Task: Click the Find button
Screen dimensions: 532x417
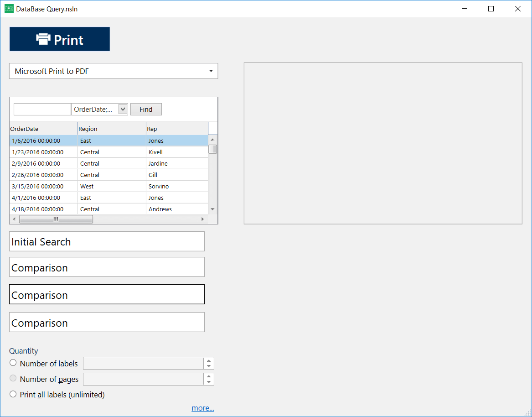Action: [146, 109]
